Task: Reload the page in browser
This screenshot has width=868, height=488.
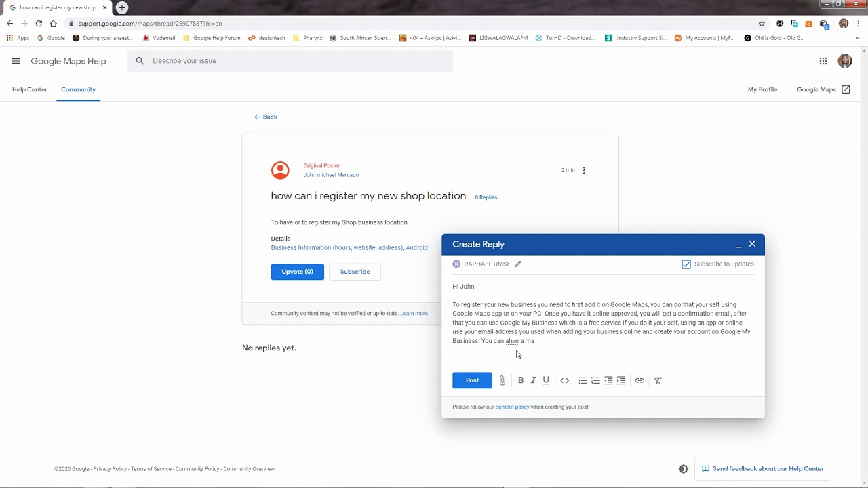Action: 39,23
